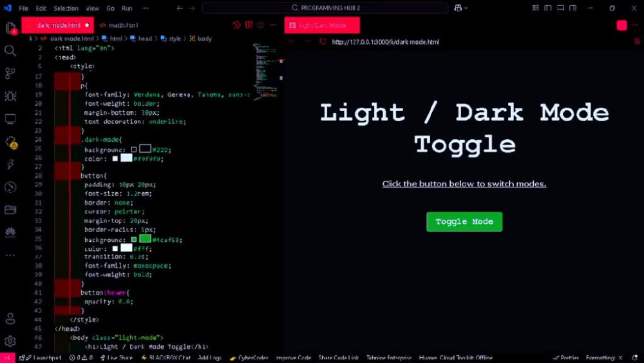
Task: Click the split editor icon in editor toolbar
Action: 249,25
